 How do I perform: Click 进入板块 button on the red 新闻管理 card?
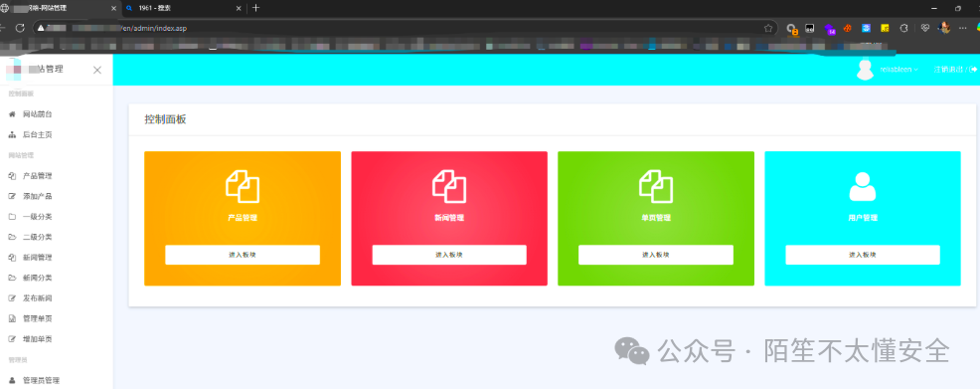pos(449,255)
